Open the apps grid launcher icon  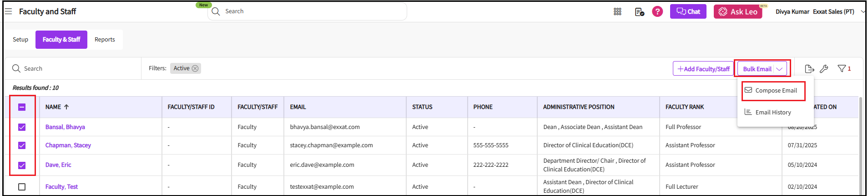[x=617, y=12]
